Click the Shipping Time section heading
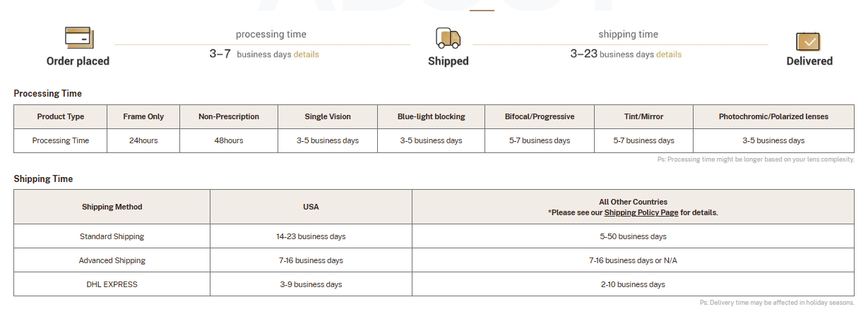The width and height of the screenshot is (868, 309). coord(43,179)
